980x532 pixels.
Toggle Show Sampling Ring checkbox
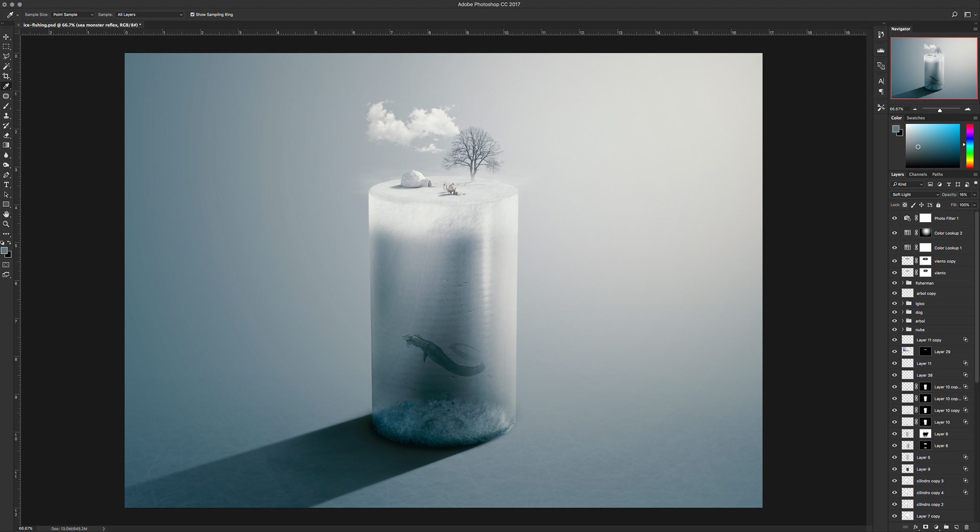(192, 14)
